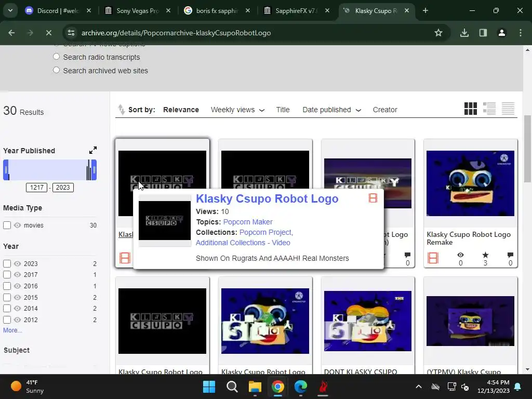Open the side panel icon
532x399 pixels.
click(483, 33)
